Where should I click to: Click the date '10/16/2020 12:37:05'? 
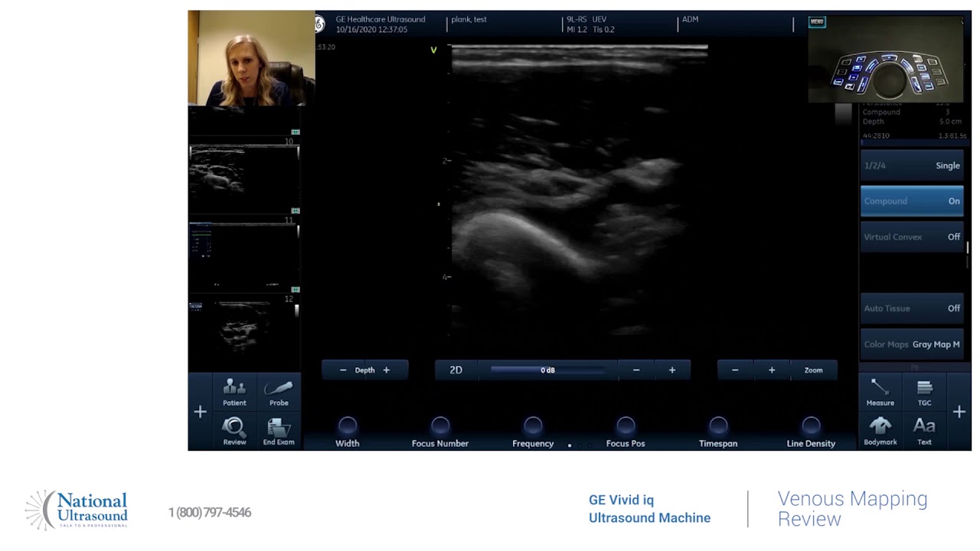point(371,29)
